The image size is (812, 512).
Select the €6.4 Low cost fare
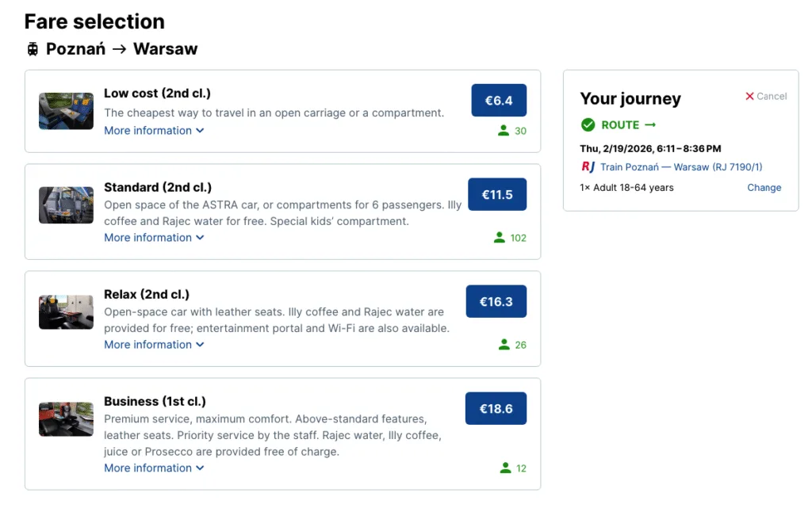point(499,101)
